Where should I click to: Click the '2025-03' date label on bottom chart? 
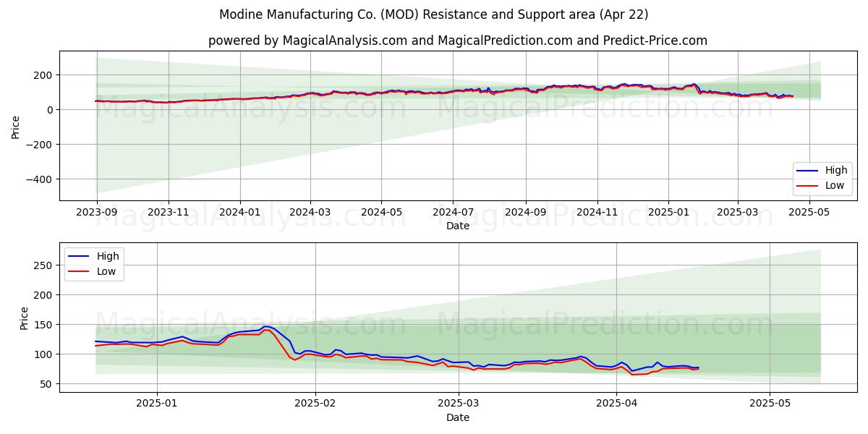459,405
